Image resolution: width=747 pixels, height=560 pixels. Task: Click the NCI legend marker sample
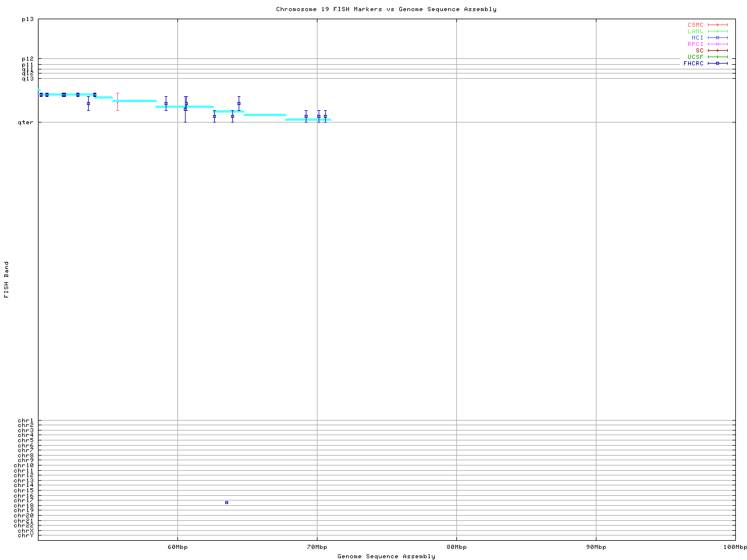(x=717, y=38)
